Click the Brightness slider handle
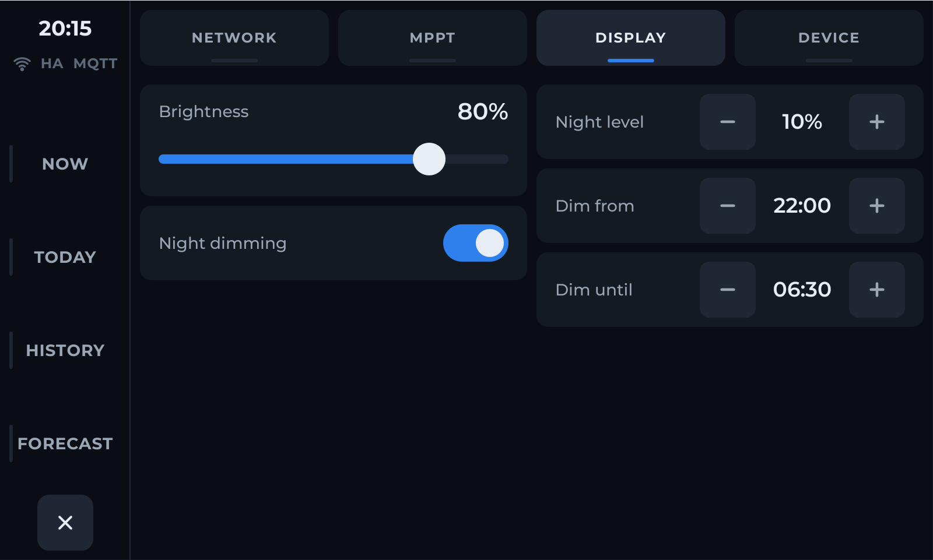 click(429, 159)
